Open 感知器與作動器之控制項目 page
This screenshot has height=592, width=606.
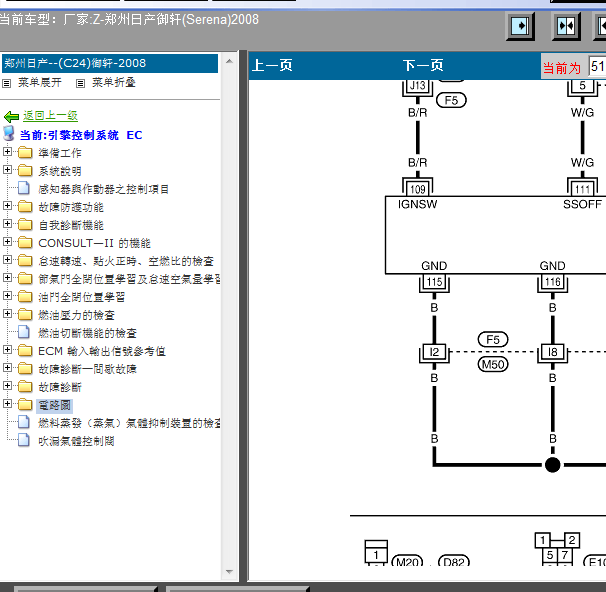pos(104,189)
